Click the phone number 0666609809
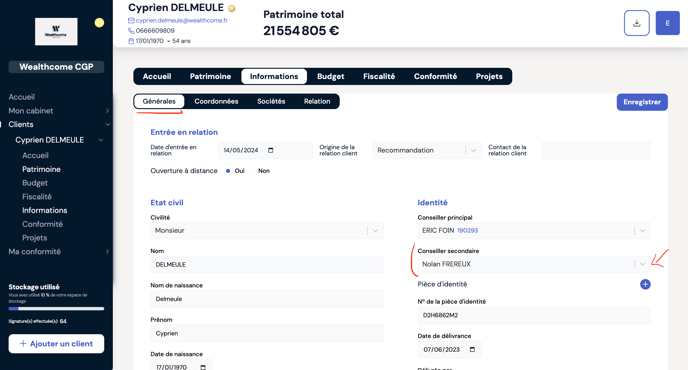Image resolution: width=688 pixels, height=370 pixels. pos(155,31)
